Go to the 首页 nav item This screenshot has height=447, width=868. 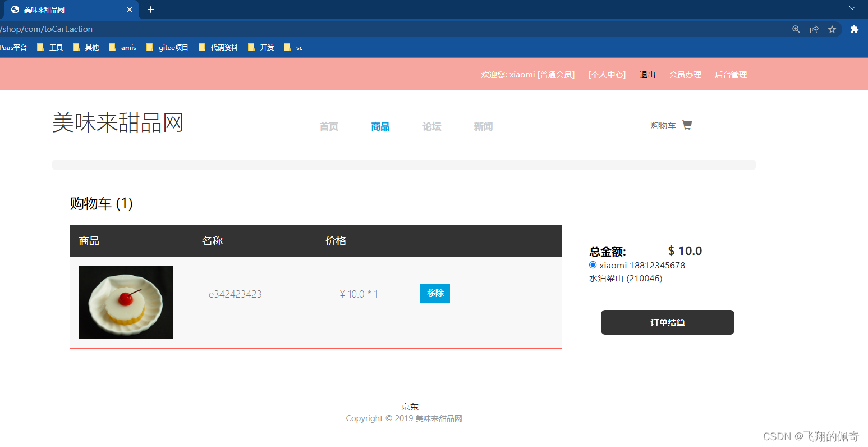click(x=329, y=126)
